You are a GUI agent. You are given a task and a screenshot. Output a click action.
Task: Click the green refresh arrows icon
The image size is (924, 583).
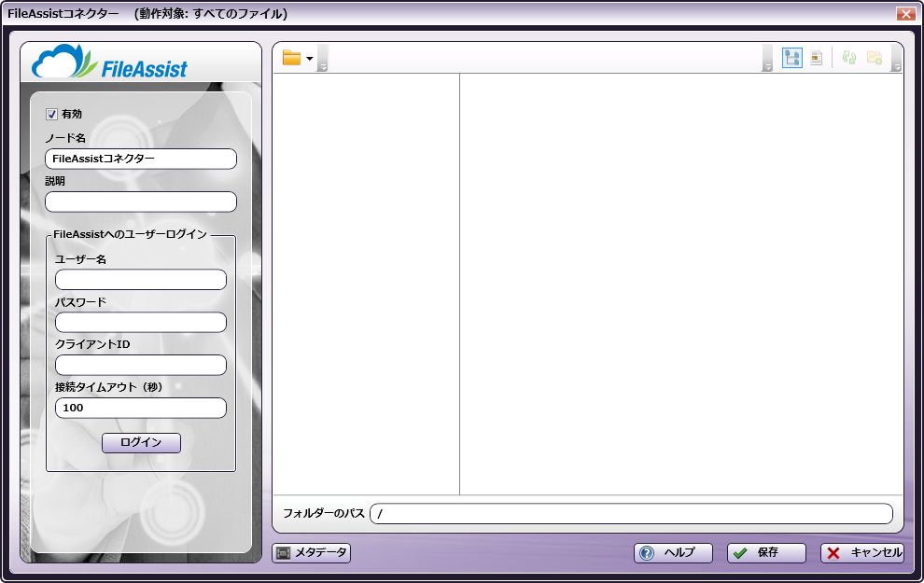point(849,58)
